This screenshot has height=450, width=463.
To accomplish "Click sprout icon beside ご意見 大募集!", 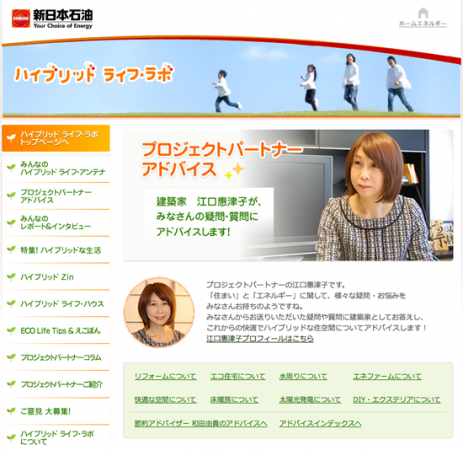I will click(x=11, y=411).
